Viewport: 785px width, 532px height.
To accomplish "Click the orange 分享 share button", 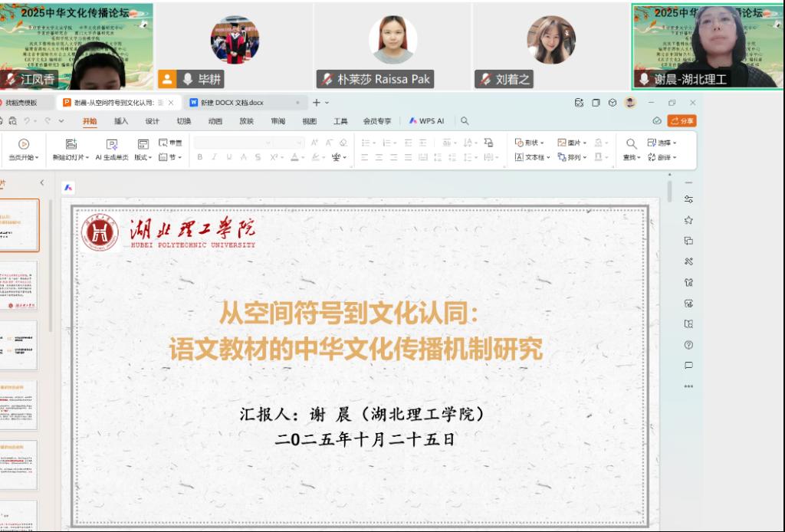I will coord(682,121).
